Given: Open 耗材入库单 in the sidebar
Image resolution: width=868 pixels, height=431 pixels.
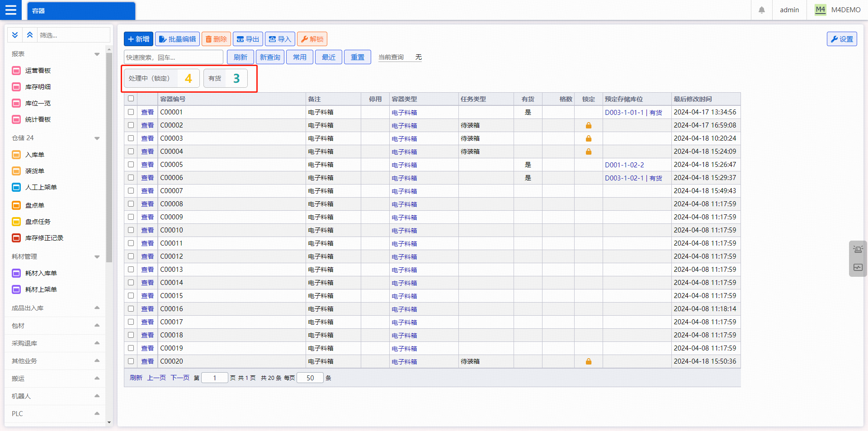Looking at the screenshot, I should coord(34,273).
